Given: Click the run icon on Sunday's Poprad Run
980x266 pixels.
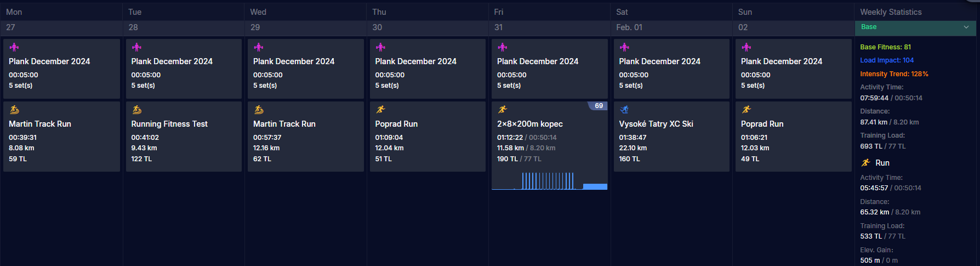Looking at the screenshot, I should (x=746, y=110).
